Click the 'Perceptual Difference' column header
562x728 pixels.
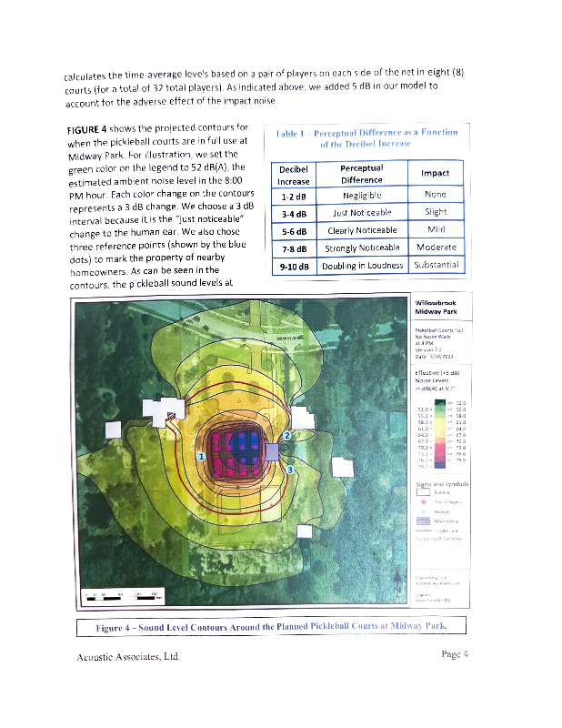click(362, 174)
